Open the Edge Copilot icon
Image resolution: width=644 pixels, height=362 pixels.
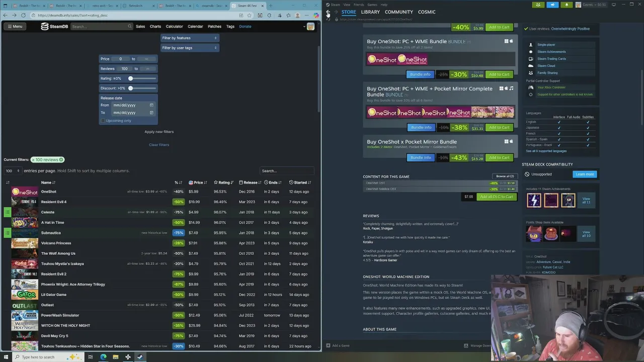(x=315, y=15)
